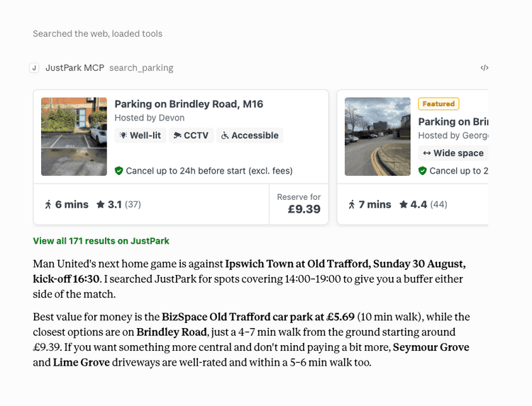Click the Accessible wheelchair icon
Screen dimensions: 532x406
click(x=225, y=135)
